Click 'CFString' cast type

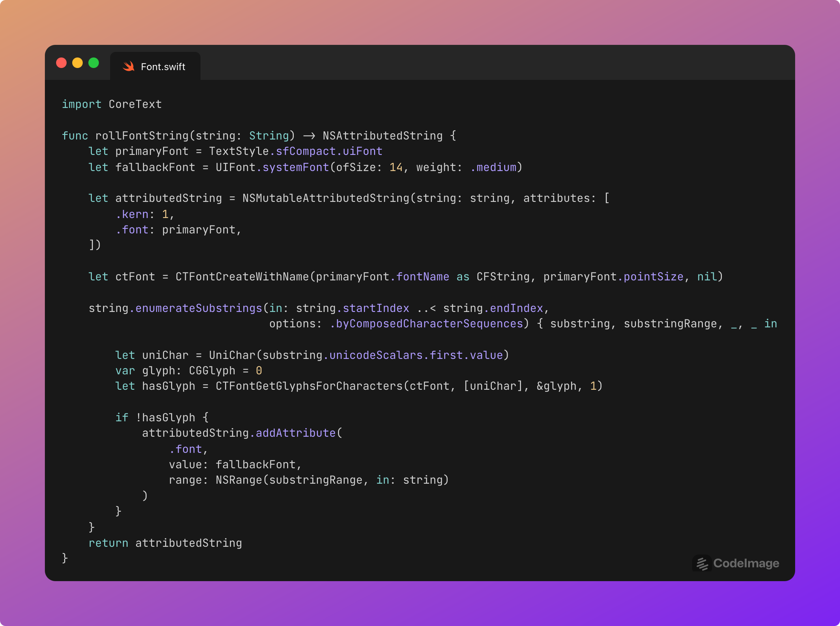tap(503, 277)
